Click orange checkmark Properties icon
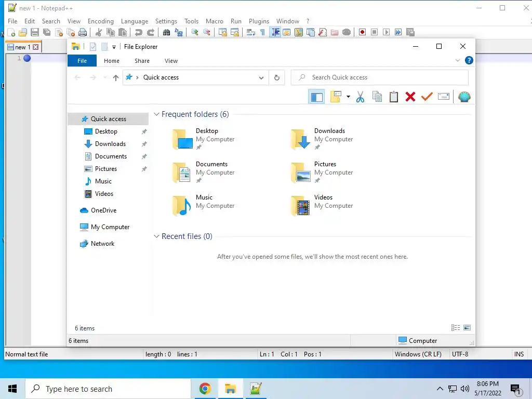 pyautogui.click(x=427, y=97)
